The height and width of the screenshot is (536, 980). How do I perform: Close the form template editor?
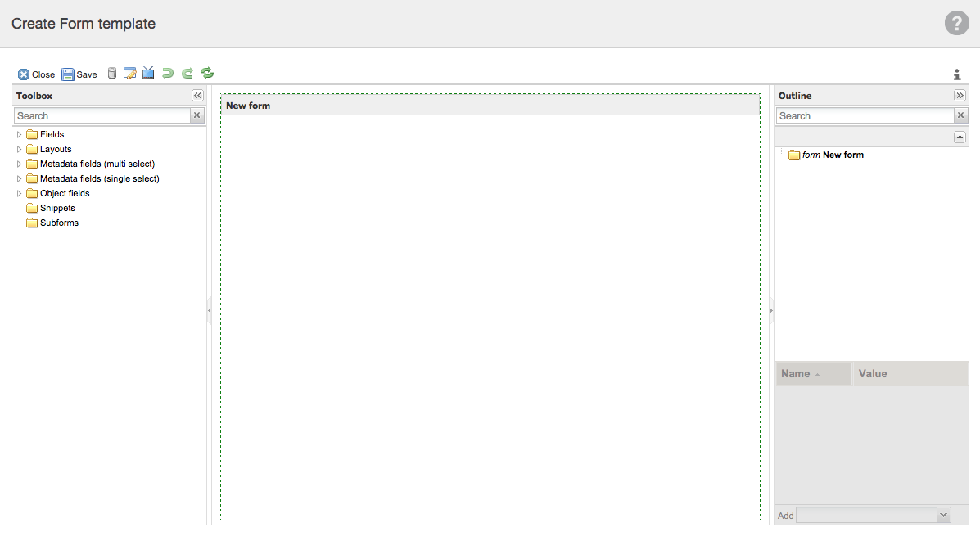[36, 74]
